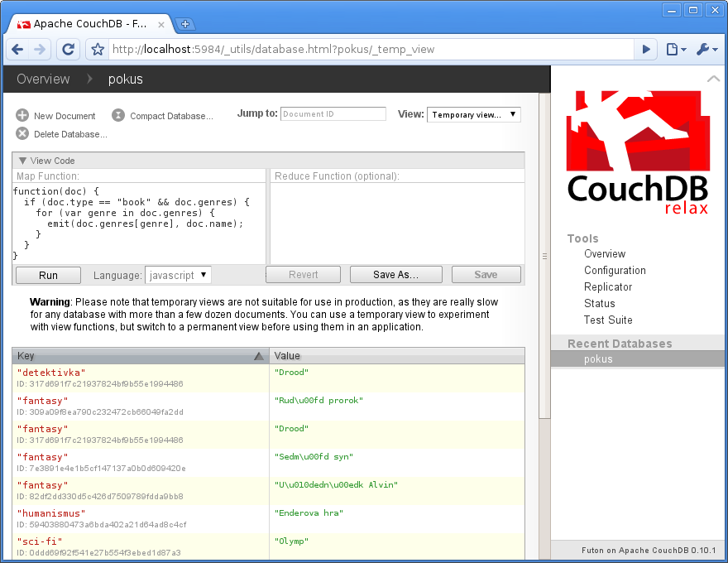Reload the page with the refresh icon
Screen dimensions: 728x563
(68, 49)
